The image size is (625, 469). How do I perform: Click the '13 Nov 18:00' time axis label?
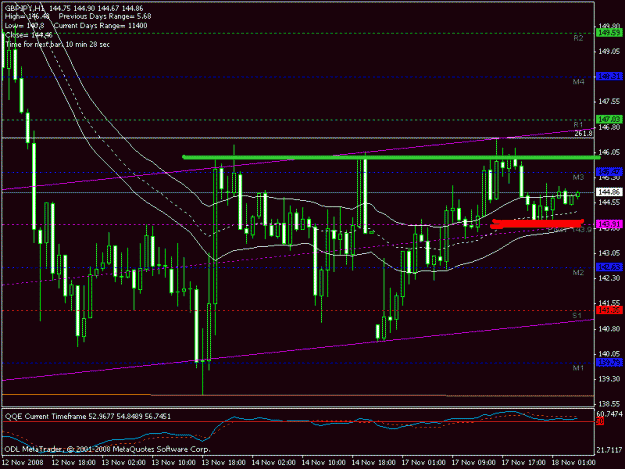point(224,463)
